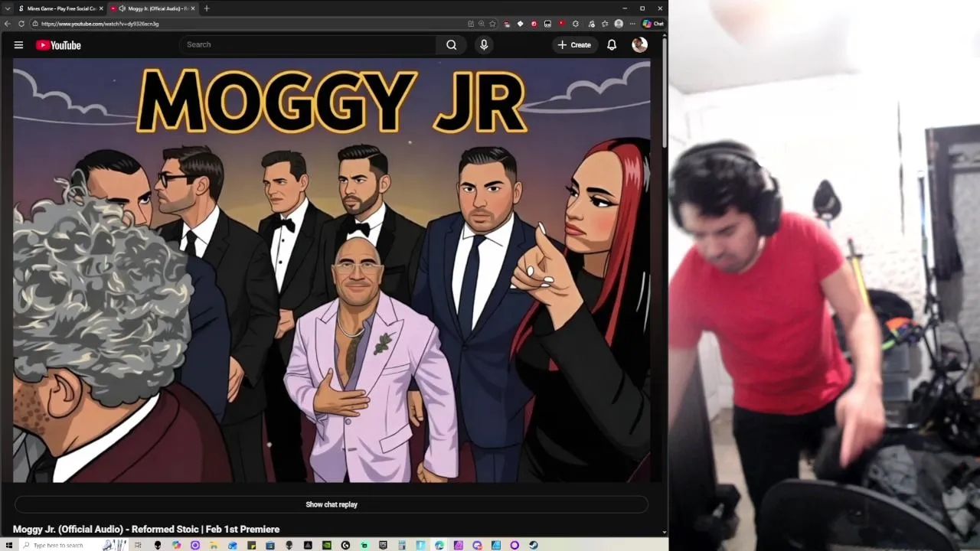Go to the YouTube home logo
This screenshot has width=980, height=551.
tap(58, 45)
